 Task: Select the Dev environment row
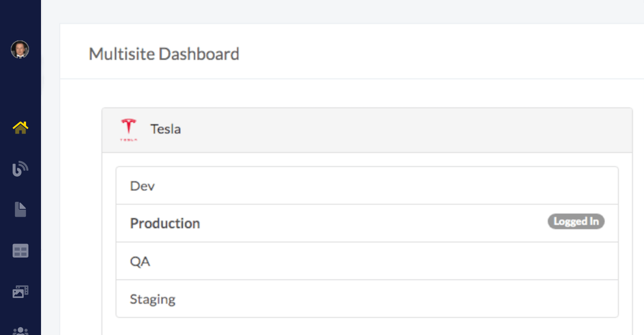coord(367,186)
